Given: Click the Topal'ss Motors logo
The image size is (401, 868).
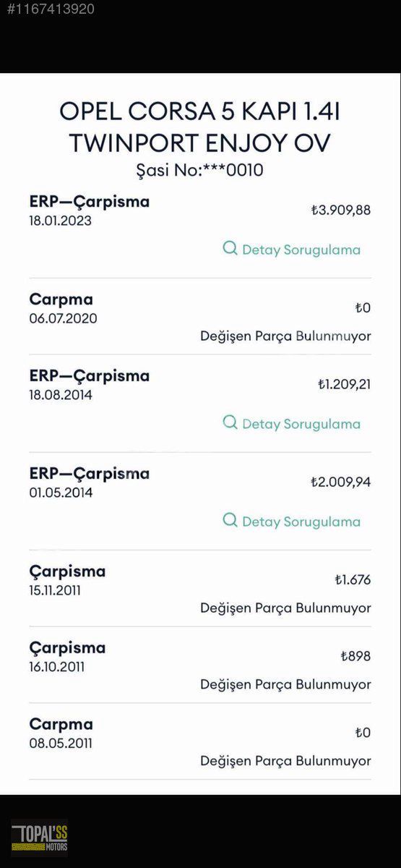Looking at the screenshot, I should [x=39, y=838].
